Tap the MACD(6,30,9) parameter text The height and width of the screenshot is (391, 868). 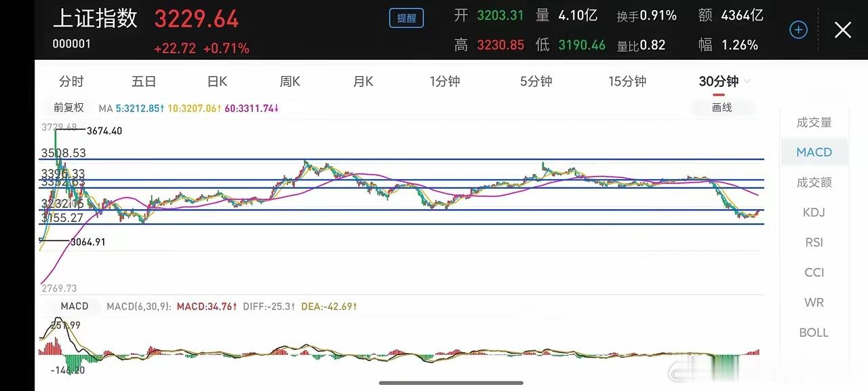139,307
